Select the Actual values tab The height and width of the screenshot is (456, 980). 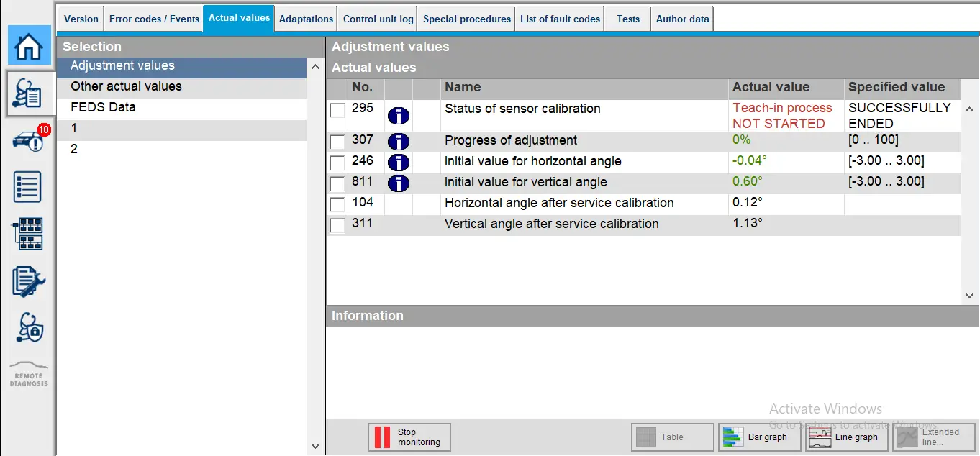click(x=239, y=18)
